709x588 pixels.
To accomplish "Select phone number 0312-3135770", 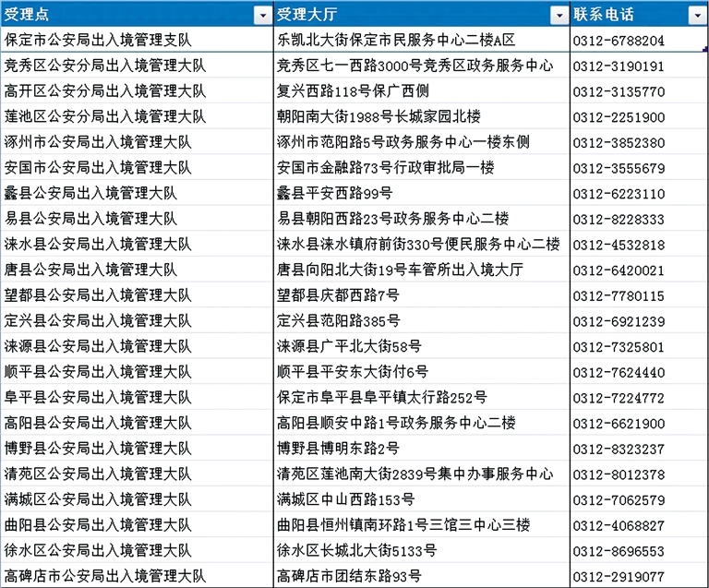I will (x=619, y=91).
